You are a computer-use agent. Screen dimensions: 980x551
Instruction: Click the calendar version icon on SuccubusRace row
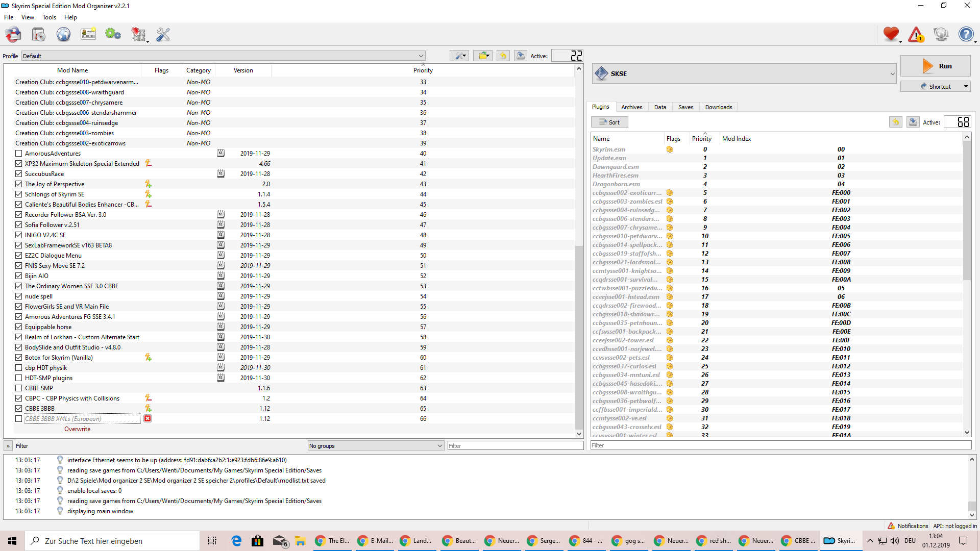220,173
